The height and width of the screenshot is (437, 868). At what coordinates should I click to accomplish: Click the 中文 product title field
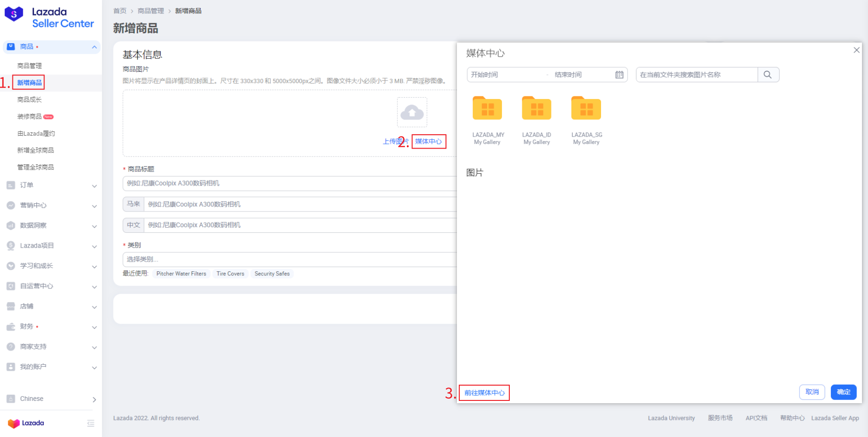(x=300, y=225)
